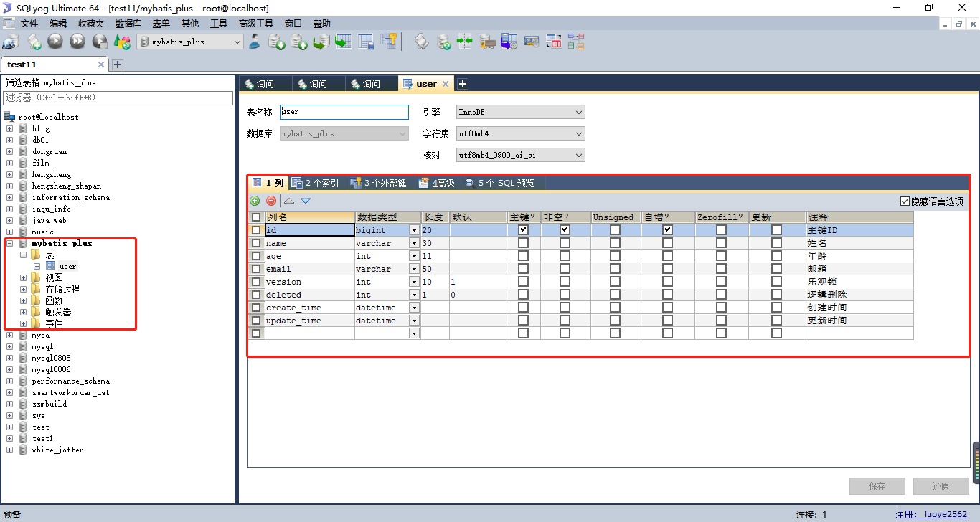The height and width of the screenshot is (522, 980).
Task: Click the 表名称 input field
Action: tap(344, 112)
